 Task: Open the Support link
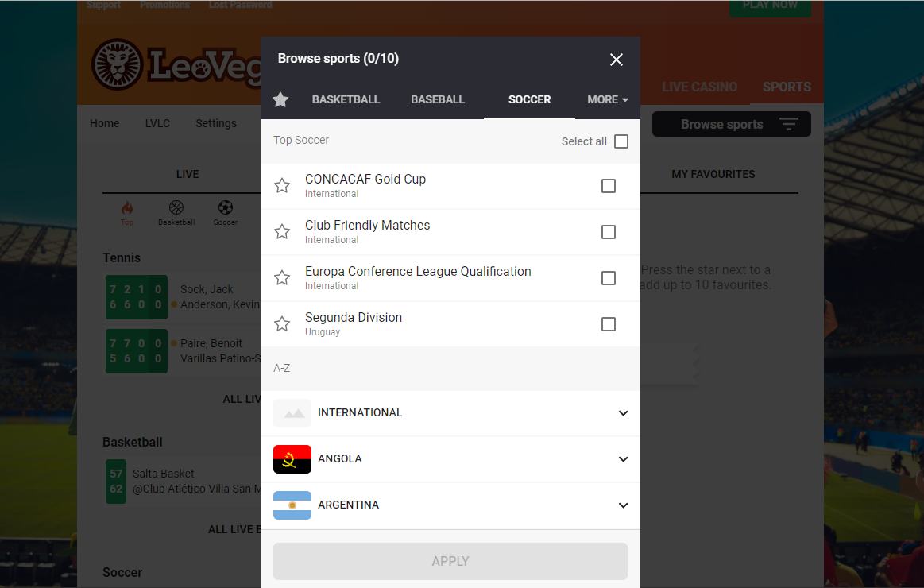pyautogui.click(x=104, y=5)
